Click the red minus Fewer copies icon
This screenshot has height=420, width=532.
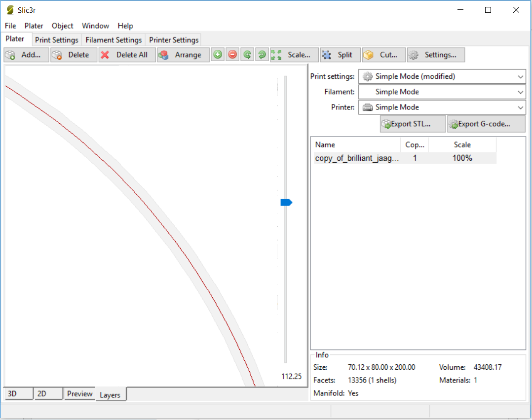tap(232, 55)
